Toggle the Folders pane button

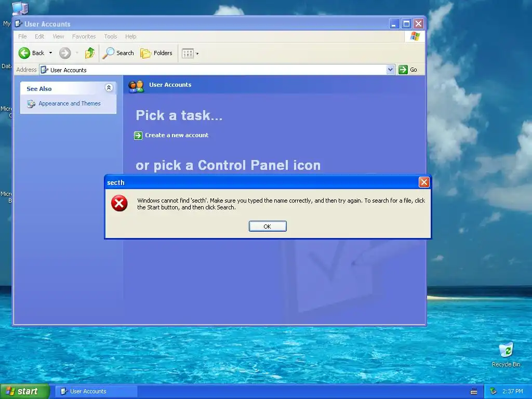coord(156,53)
